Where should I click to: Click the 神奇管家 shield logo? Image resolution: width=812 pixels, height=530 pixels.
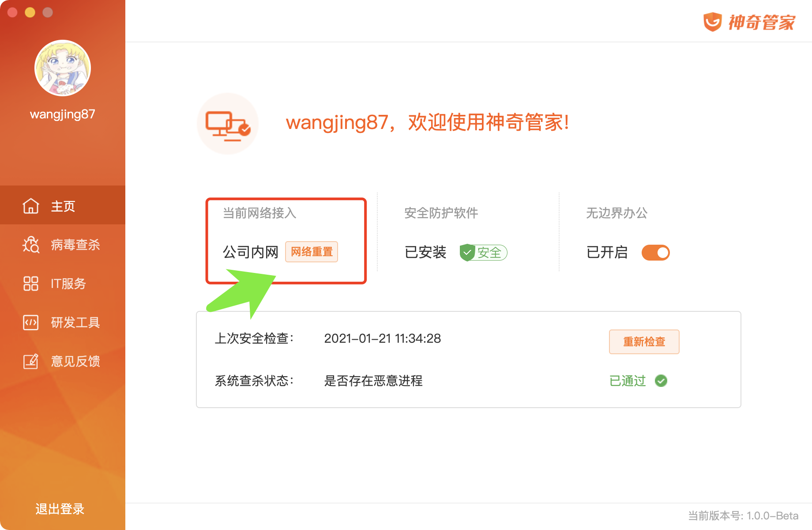pyautogui.click(x=712, y=22)
